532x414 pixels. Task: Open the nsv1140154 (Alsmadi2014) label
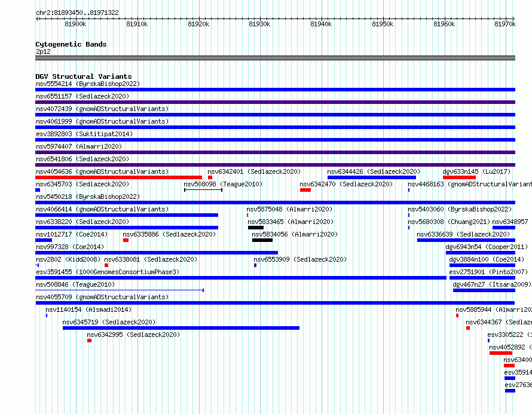point(88,309)
